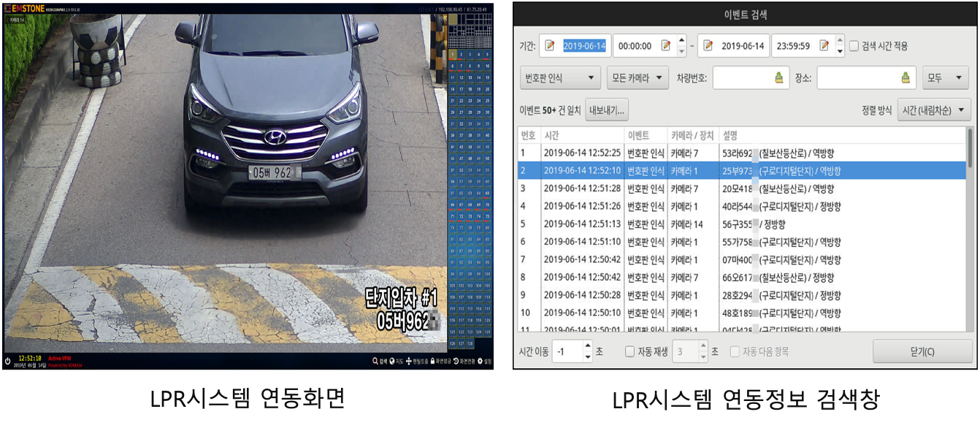Clear the 장소 field with the broom icon
Image resolution: width=980 pixels, height=428 pixels.
[906, 77]
